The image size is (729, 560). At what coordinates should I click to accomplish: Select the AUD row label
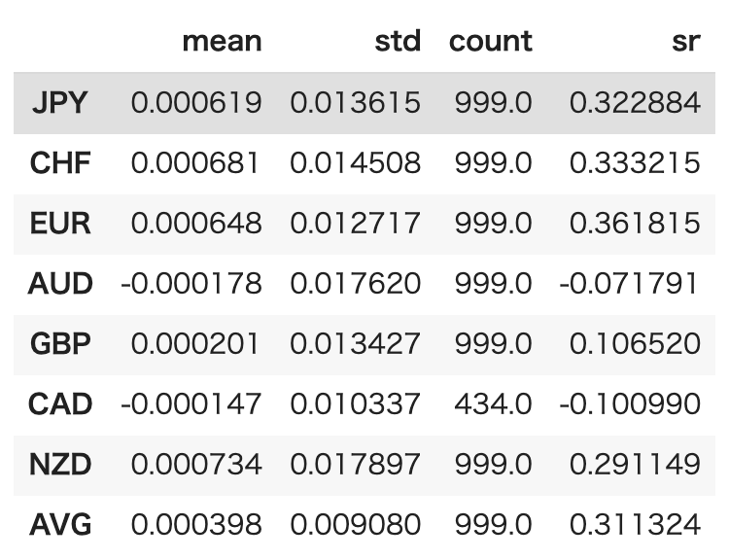(60, 284)
